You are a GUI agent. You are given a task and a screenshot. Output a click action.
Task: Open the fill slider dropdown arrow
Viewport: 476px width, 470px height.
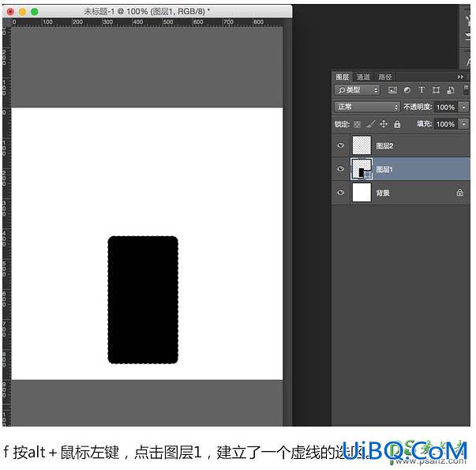click(463, 124)
